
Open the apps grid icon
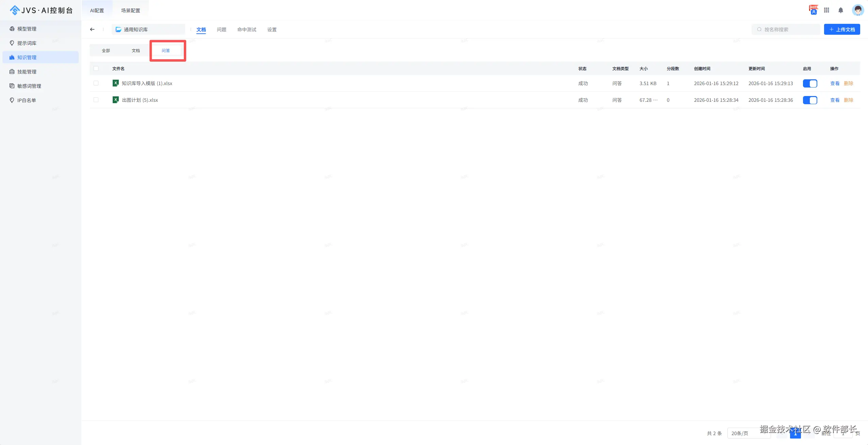pos(826,10)
